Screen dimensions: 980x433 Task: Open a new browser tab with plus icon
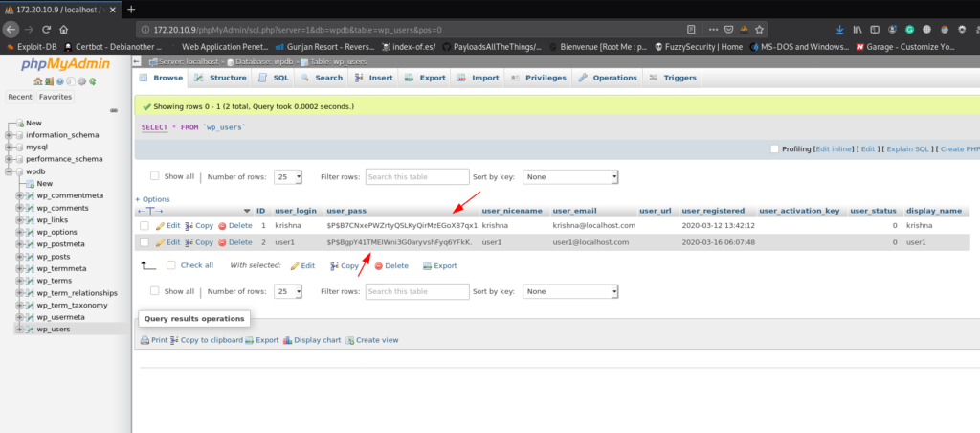(130, 10)
